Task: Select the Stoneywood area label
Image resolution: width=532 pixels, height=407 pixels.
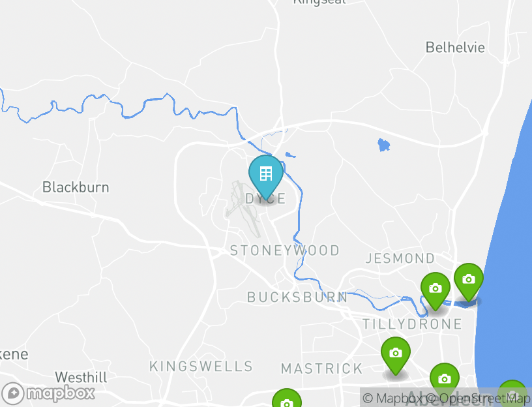Action: click(x=285, y=250)
